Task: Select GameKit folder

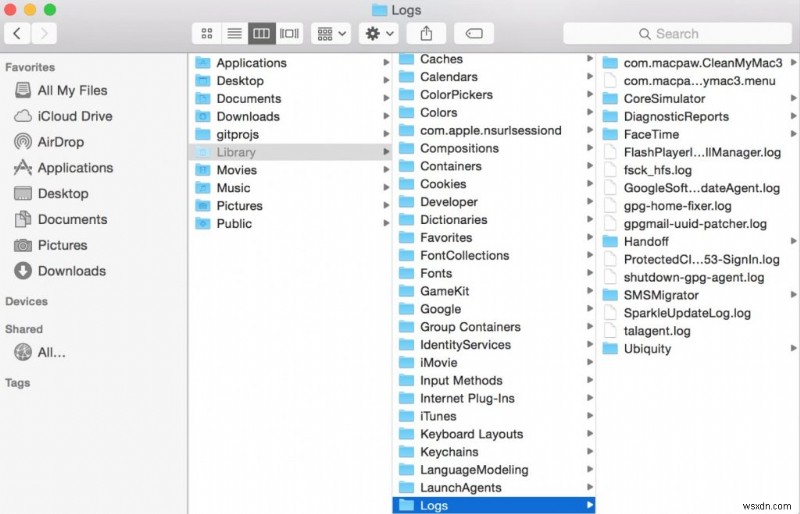Action: pyautogui.click(x=494, y=291)
